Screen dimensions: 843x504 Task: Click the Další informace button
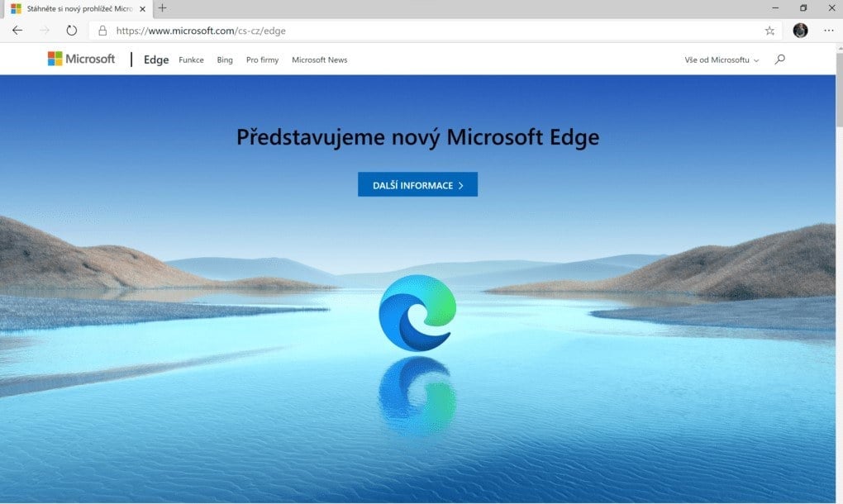[x=417, y=184]
